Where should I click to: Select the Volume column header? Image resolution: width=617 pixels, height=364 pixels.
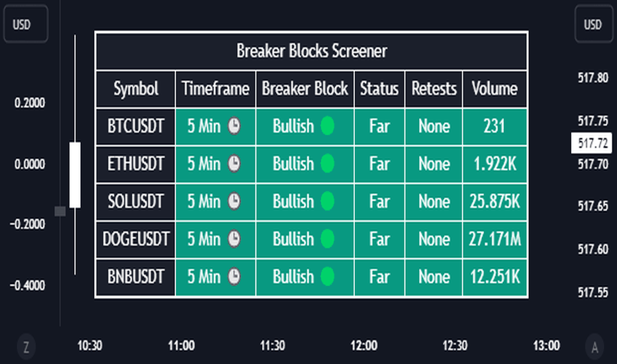pyautogui.click(x=495, y=89)
